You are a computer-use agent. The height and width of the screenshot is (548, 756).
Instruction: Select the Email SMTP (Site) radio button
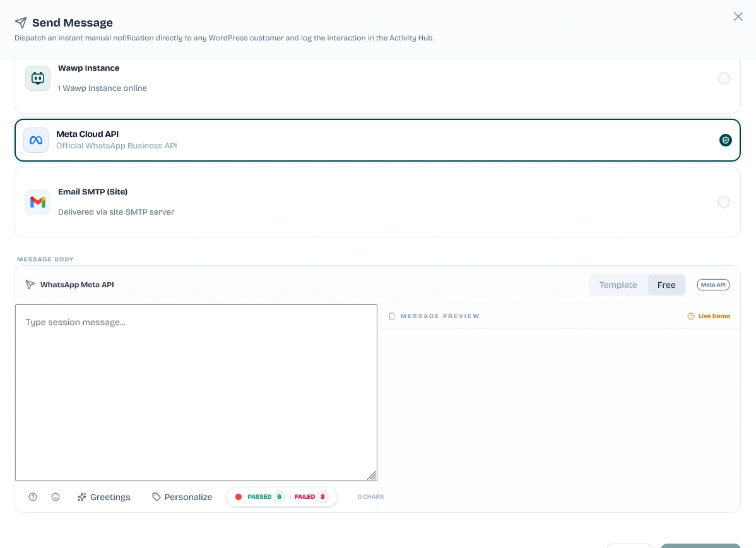click(723, 201)
